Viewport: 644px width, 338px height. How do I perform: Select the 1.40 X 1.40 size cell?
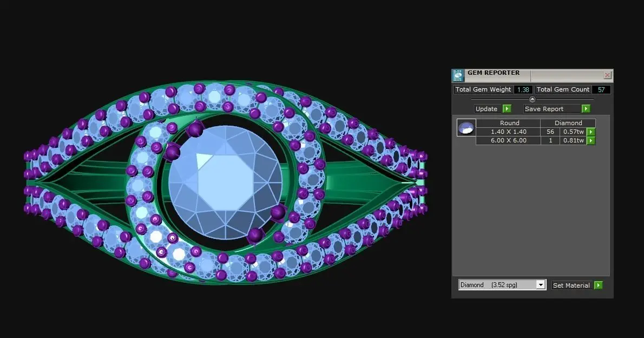click(x=509, y=132)
